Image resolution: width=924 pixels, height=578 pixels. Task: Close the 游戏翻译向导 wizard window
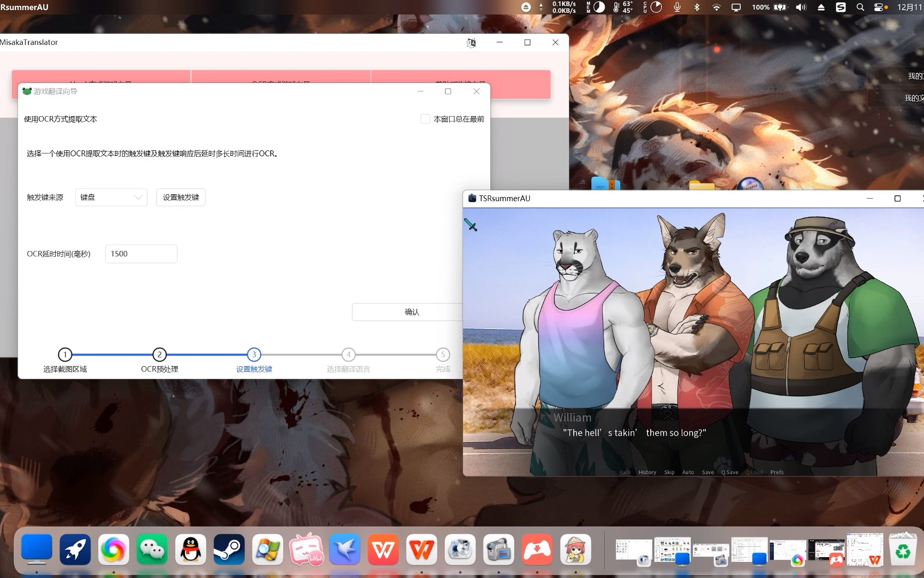476,92
